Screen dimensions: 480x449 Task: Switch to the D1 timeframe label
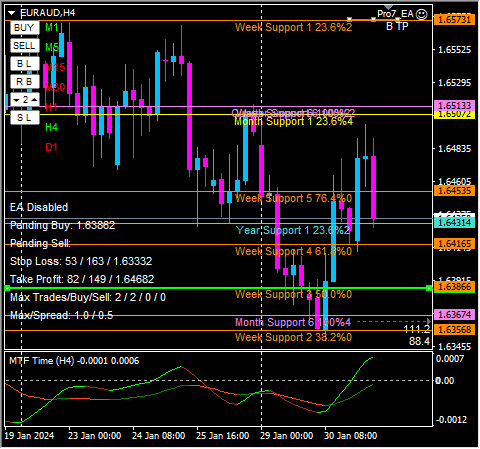[51, 147]
